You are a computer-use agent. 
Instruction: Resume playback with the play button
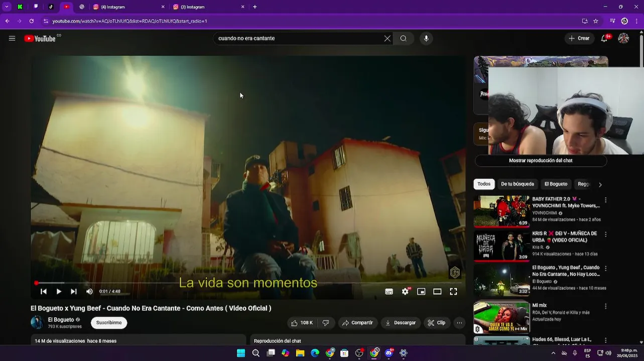click(59, 291)
